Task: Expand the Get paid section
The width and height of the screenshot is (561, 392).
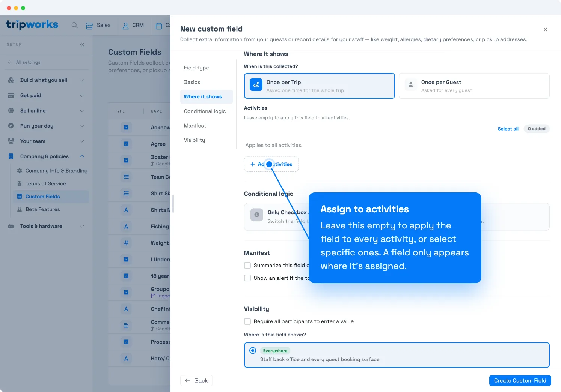Action: click(x=82, y=95)
